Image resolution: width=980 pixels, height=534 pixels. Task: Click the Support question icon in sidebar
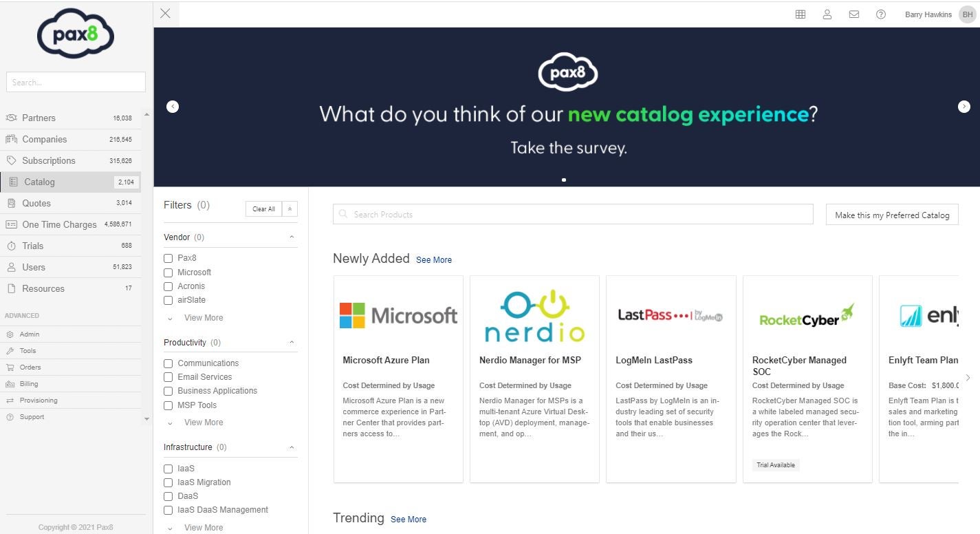point(10,417)
